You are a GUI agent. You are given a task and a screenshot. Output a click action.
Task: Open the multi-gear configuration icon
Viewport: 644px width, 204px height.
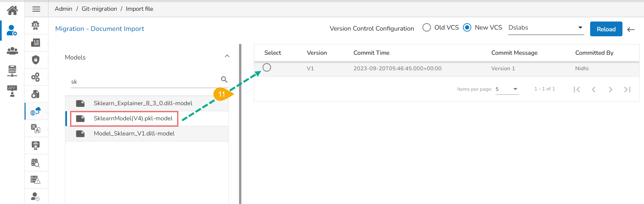[x=36, y=77]
